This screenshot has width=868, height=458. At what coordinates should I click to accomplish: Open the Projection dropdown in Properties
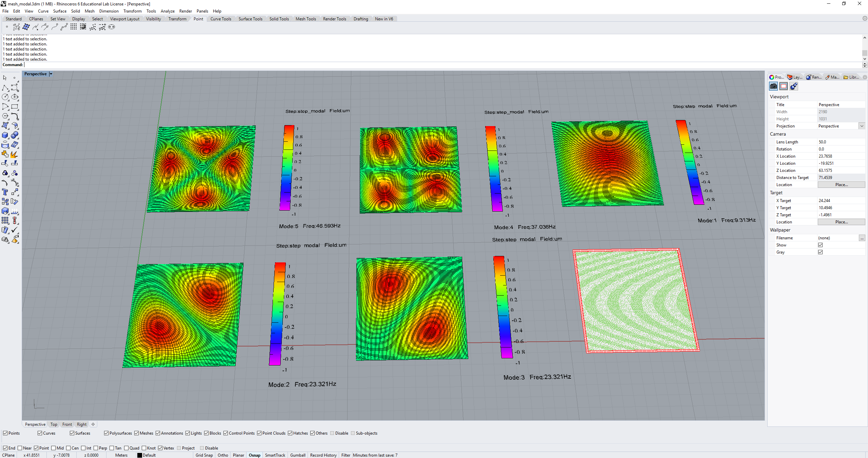[x=862, y=126]
